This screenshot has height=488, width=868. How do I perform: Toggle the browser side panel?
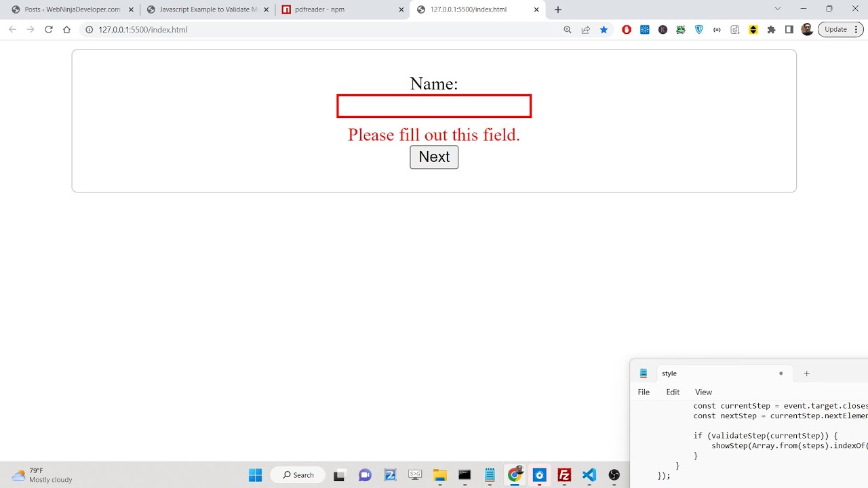point(789,30)
